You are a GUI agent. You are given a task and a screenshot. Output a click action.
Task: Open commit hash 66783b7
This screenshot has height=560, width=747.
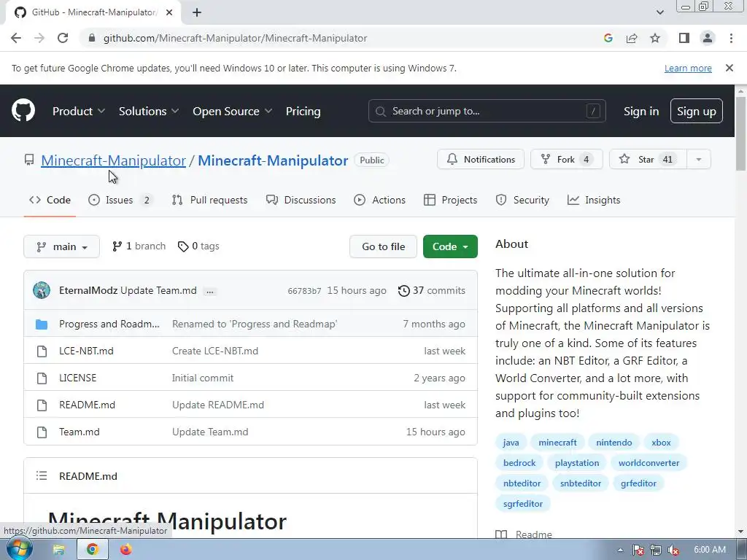304,291
